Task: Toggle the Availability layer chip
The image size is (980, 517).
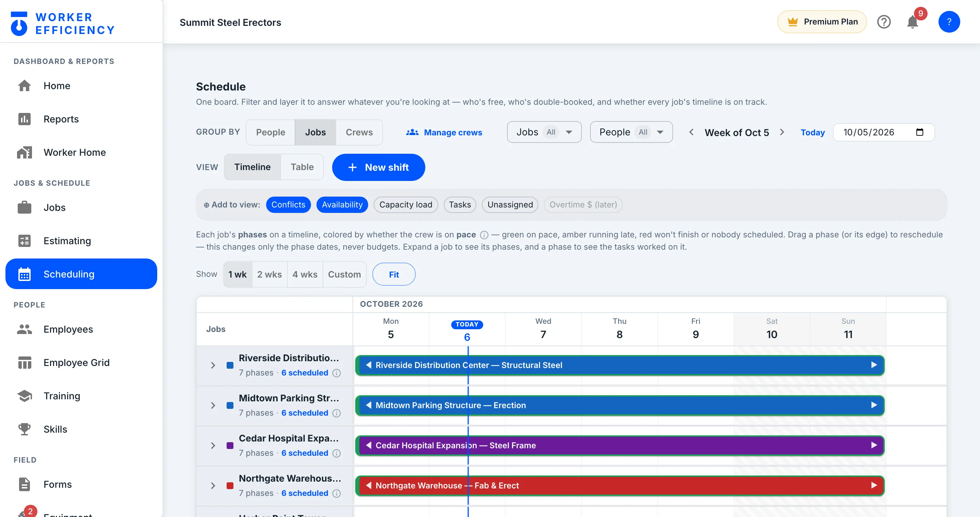Action: pos(342,204)
